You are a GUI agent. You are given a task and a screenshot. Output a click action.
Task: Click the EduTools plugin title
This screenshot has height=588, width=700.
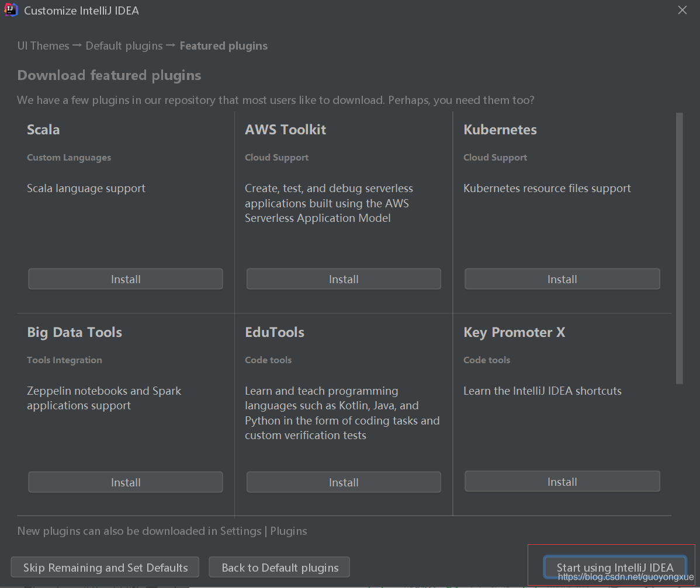pyautogui.click(x=275, y=332)
